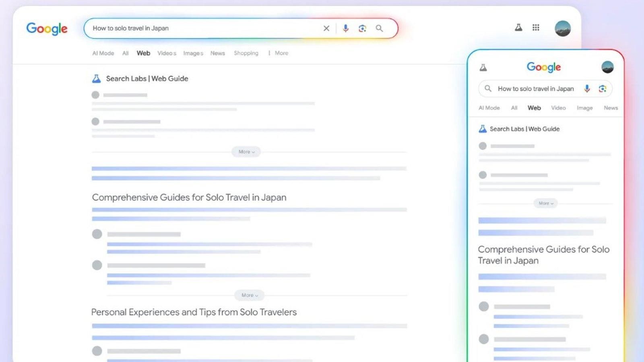
Task: Open Search Labs flask icon in desktop header
Action: tap(518, 27)
